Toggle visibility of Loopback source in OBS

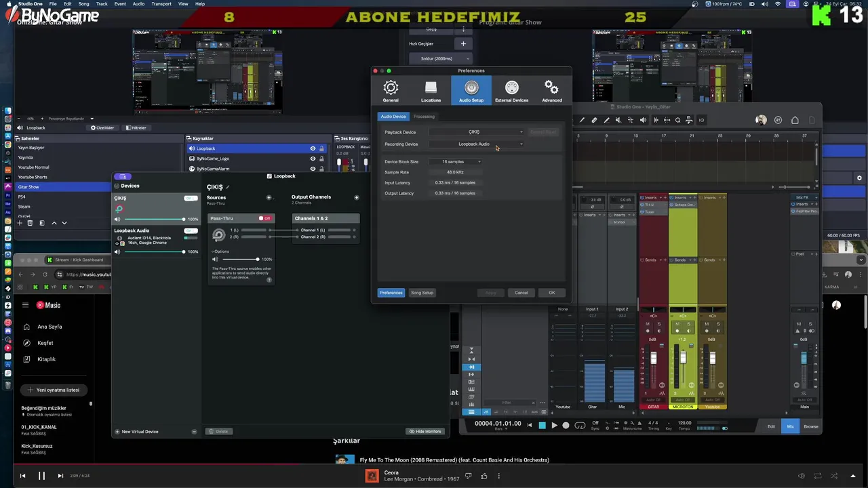tap(313, 148)
